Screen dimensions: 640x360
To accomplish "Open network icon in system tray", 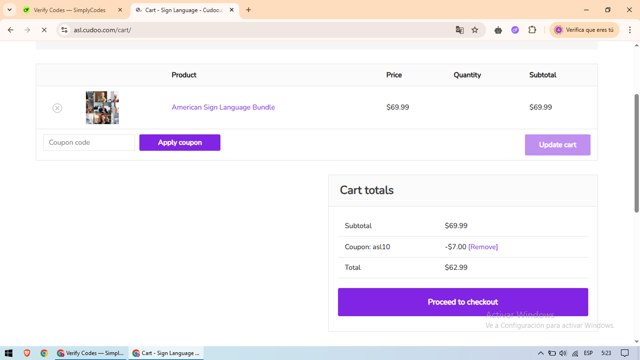I will click(x=575, y=353).
